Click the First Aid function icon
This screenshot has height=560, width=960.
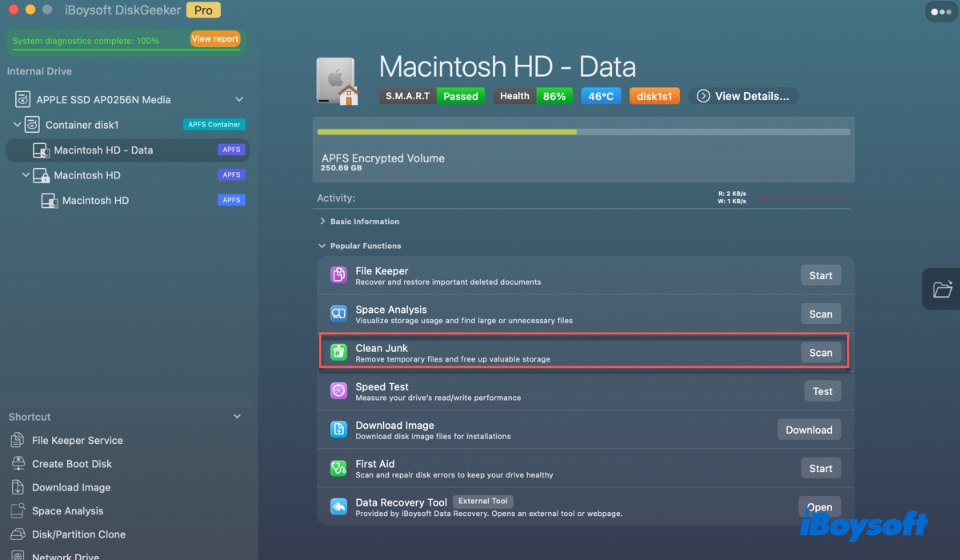tap(338, 468)
